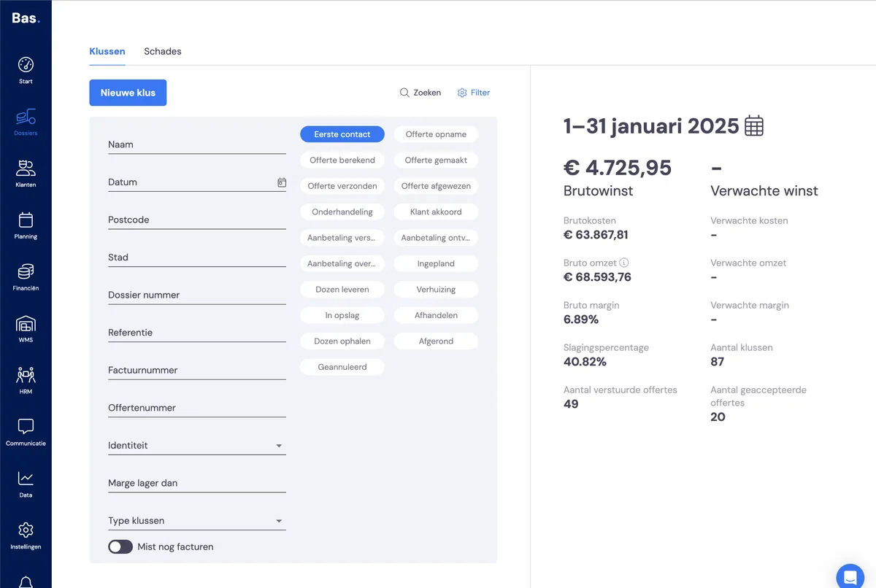The image size is (876, 588).
Task: Click the € 68.593,76 omzet value
Action: click(x=597, y=277)
